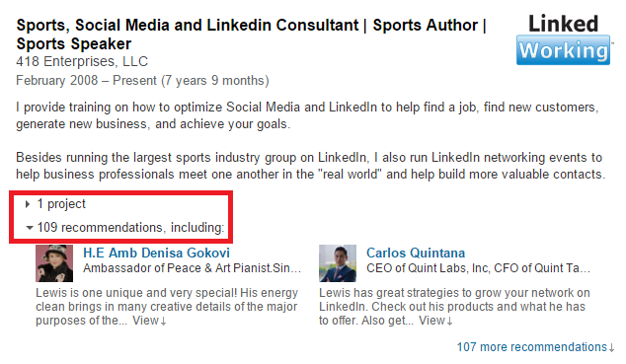Collapse the 109 recommendations arrow

tap(30, 228)
